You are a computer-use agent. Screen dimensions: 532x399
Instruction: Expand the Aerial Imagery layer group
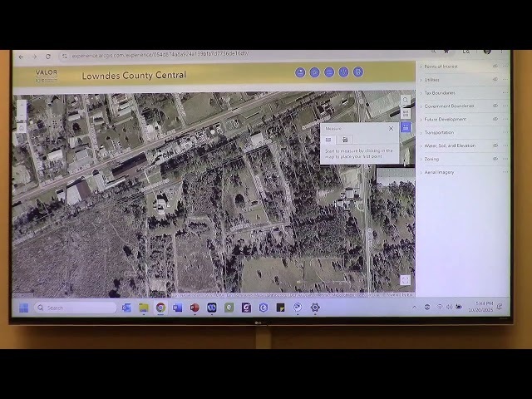(x=421, y=172)
